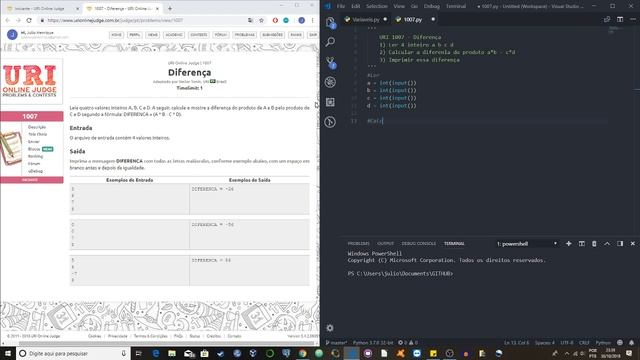This screenshot has height=360, width=640.
Task: Click CONTESTS in URI site navigation
Action: click(199, 35)
